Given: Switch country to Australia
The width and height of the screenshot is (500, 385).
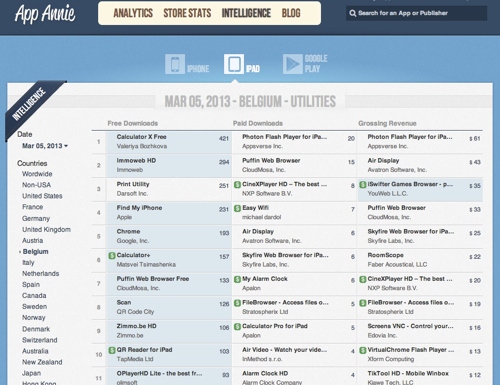Looking at the screenshot, I should (x=35, y=351).
